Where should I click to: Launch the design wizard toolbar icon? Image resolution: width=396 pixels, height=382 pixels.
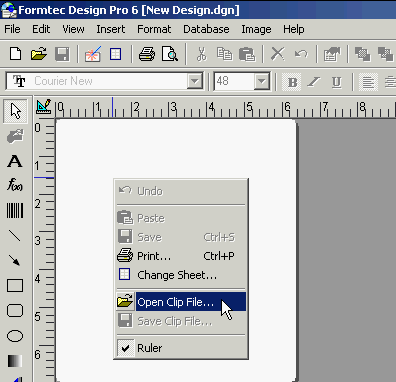(92, 54)
